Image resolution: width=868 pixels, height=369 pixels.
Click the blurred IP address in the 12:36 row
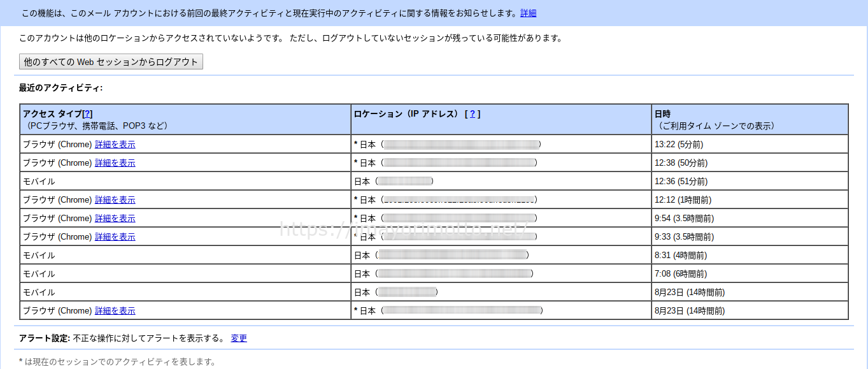pyautogui.click(x=405, y=182)
